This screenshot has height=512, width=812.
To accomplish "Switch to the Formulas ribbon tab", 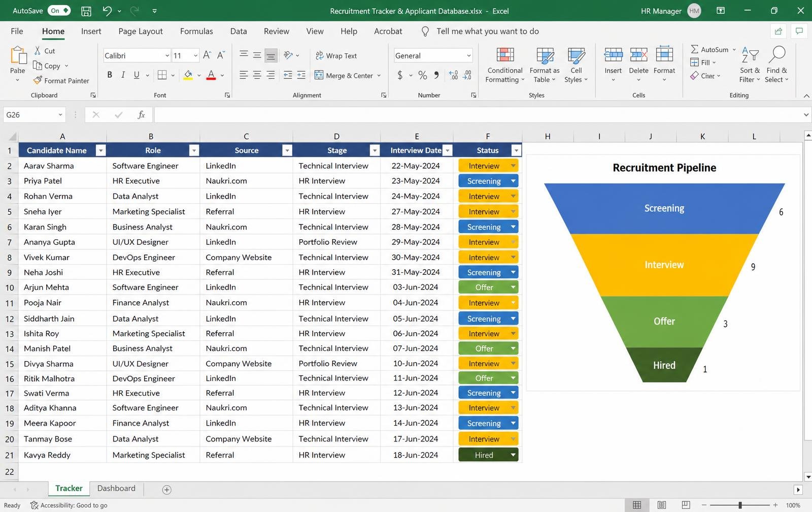I will 196,31.
